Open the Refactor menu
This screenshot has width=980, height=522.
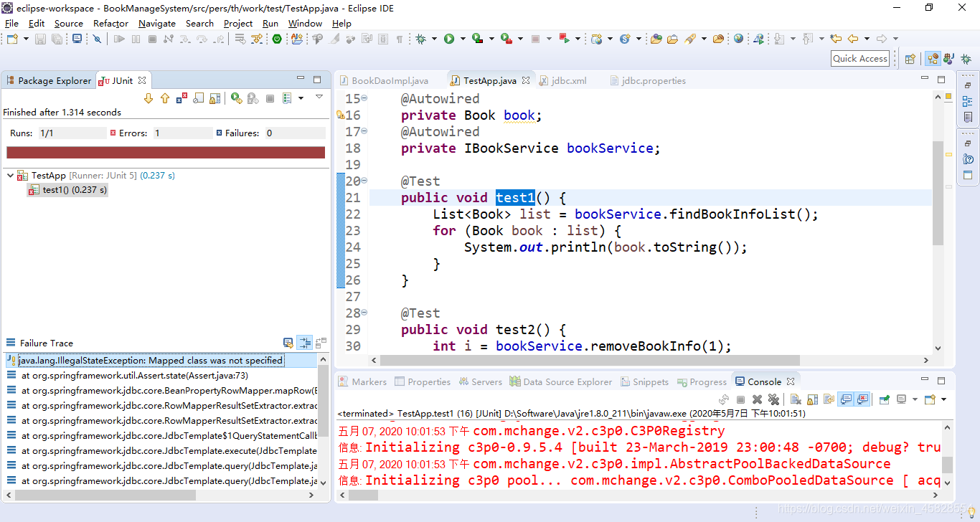(x=110, y=23)
